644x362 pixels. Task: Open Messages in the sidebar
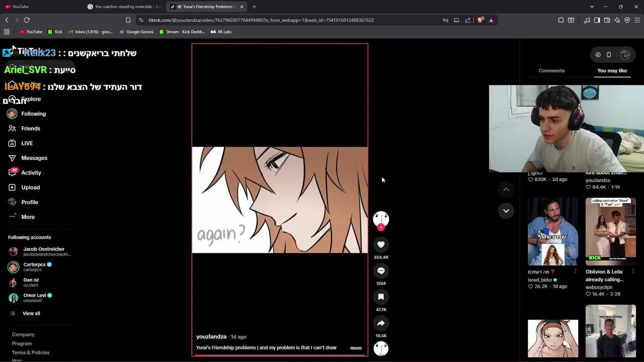pyautogui.click(x=34, y=158)
